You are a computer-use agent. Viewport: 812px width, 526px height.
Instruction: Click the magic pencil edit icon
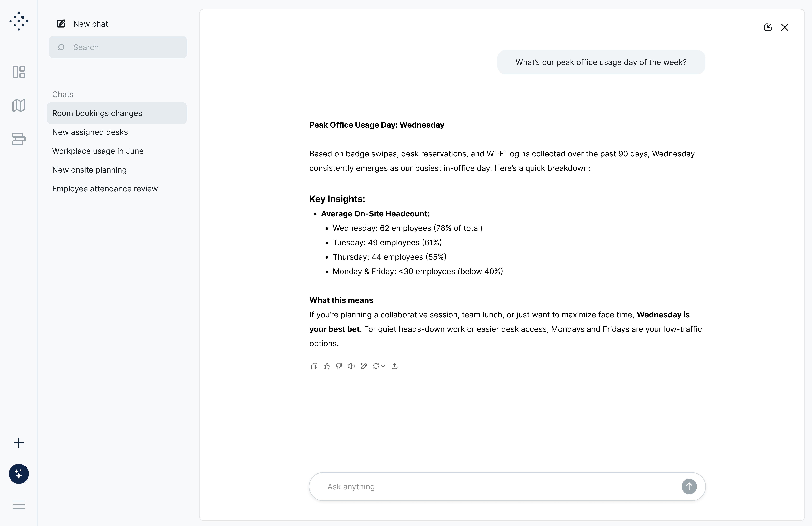(x=364, y=366)
